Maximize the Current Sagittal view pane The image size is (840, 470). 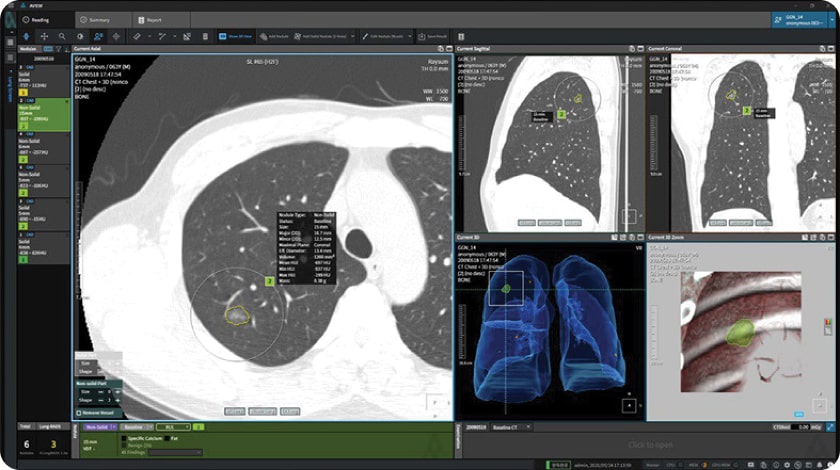[637, 48]
